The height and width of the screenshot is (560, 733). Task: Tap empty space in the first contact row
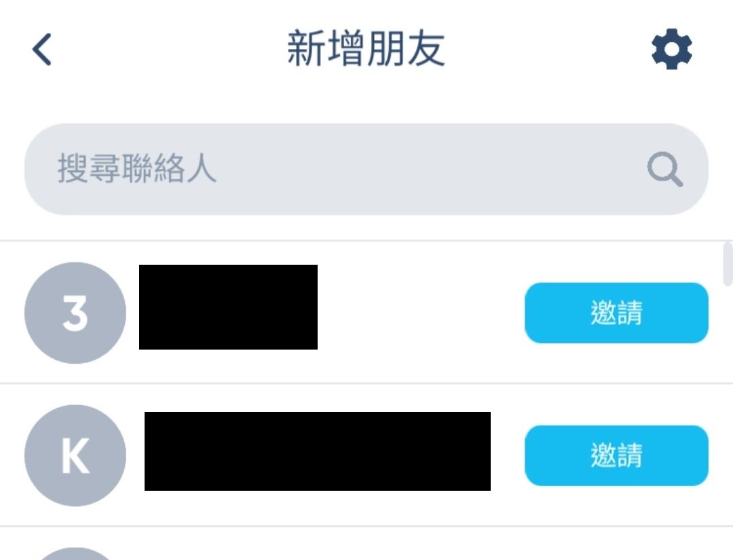pyautogui.click(x=421, y=313)
